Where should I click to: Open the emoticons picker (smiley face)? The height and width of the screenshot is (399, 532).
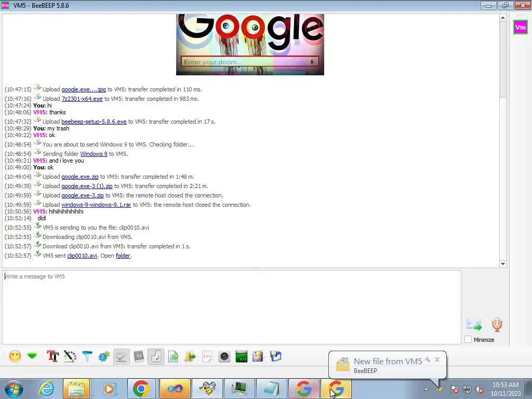[15, 356]
